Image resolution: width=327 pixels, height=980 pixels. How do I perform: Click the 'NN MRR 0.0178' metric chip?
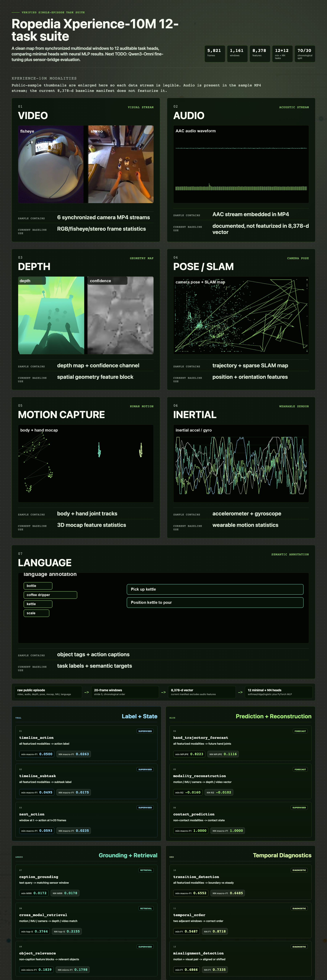coord(65,893)
